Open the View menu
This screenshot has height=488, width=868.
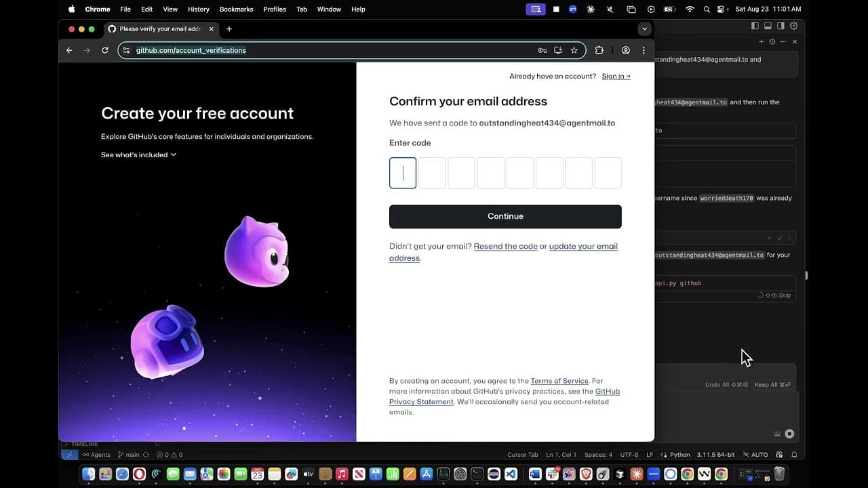tap(170, 9)
